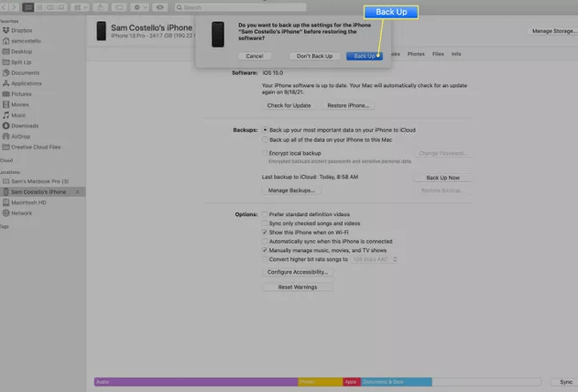Click Restore Backup...
This screenshot has height=392, width=578.
442,191
